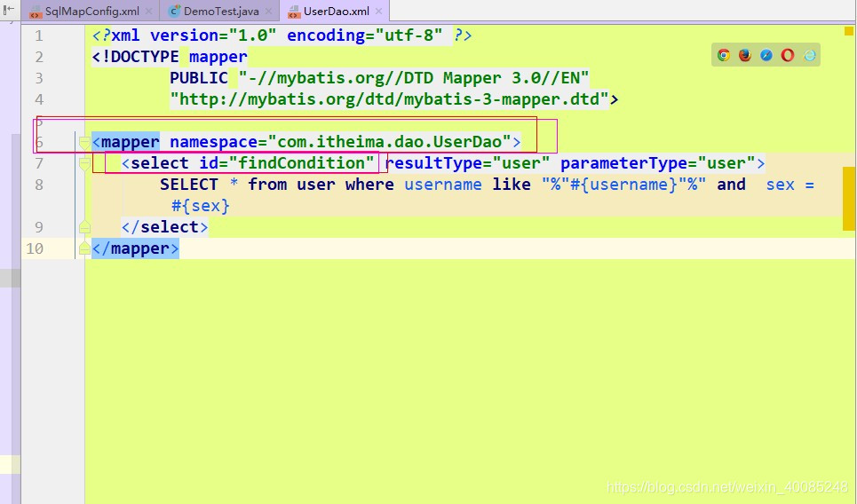Click line number 3 in the gutter
Image resolution: width=857 pixels, height=504 pixels.
point(39,78)
